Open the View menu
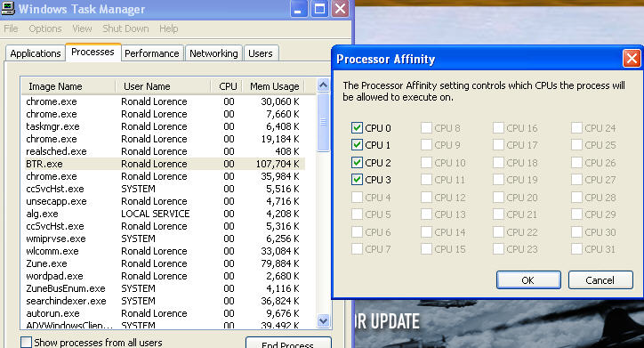 pyautogui.click(x=82, y=28)
